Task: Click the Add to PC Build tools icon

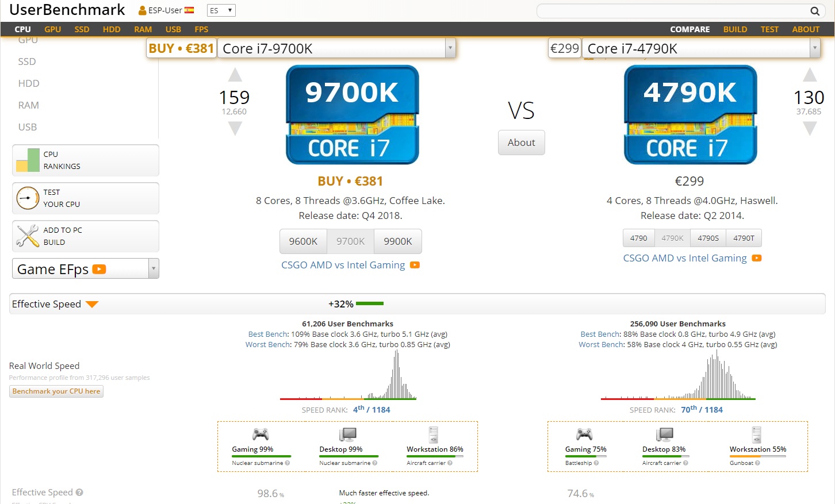Action: (28, 236)
